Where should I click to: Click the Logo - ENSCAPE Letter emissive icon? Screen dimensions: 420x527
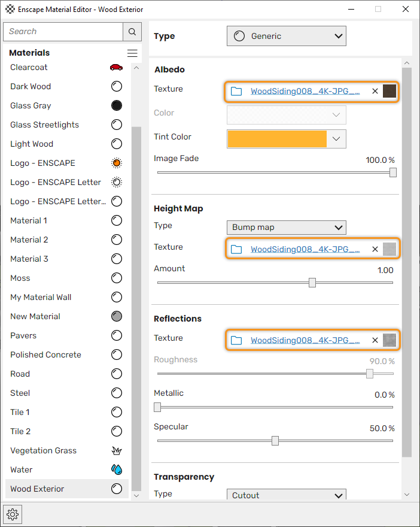tap(117, 182)
